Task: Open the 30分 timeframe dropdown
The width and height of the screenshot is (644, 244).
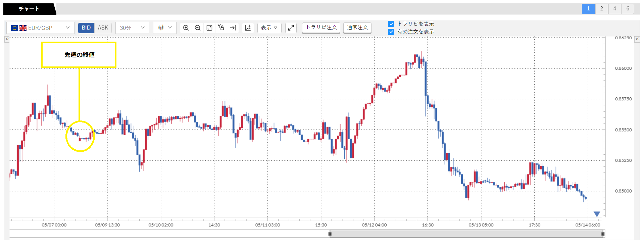Action: coord(132,28)
